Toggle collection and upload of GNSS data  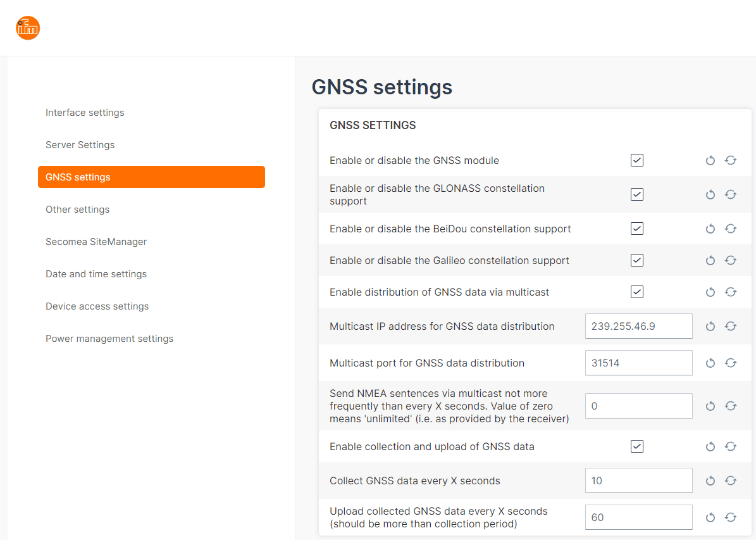(637, 446)
